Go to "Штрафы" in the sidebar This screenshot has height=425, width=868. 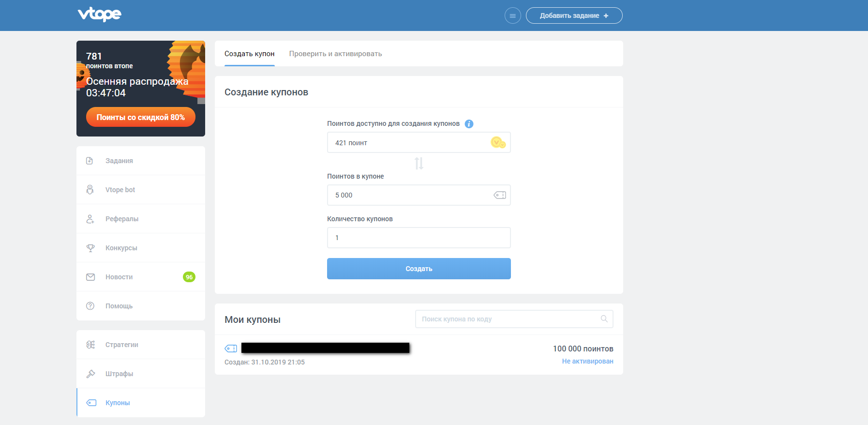tap(119, 374)
